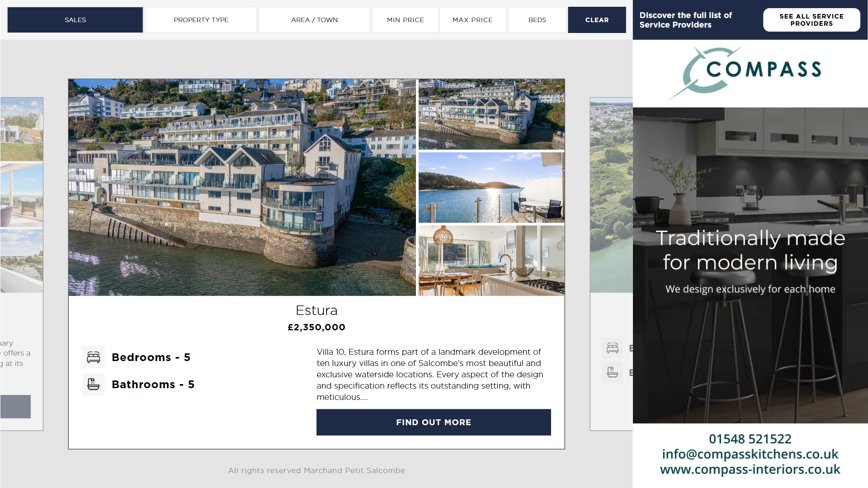Screen dimensions: 868x488
Task: Select the MIN PRICE filter
Action: point(406,20)
